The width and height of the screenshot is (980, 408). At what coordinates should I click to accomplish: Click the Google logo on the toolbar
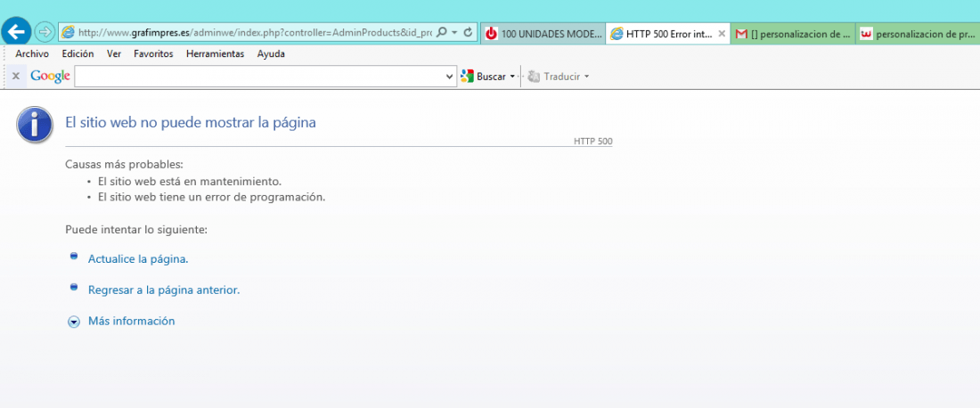[x=50, y=77]
